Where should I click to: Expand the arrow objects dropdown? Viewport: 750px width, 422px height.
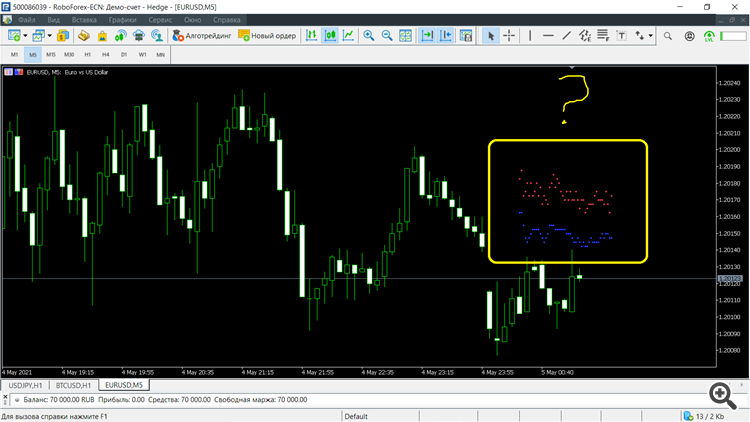point(651,35)
